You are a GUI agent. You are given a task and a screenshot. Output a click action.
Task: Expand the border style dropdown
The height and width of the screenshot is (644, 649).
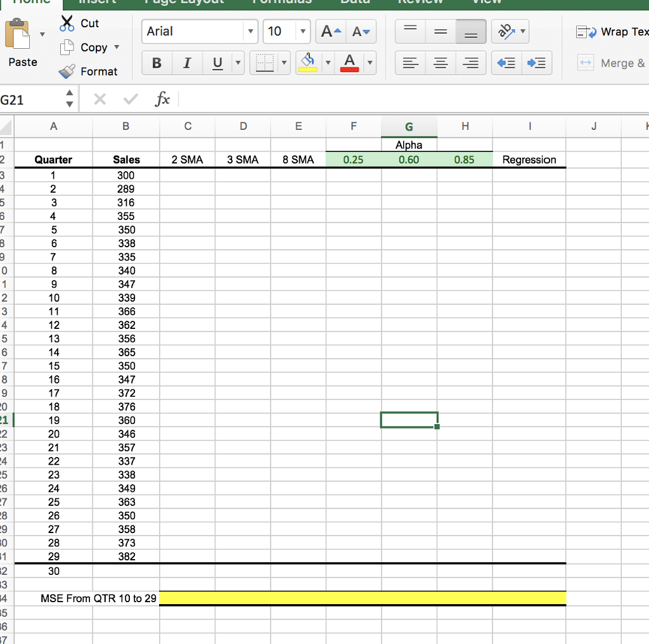(x=283, y=62)
